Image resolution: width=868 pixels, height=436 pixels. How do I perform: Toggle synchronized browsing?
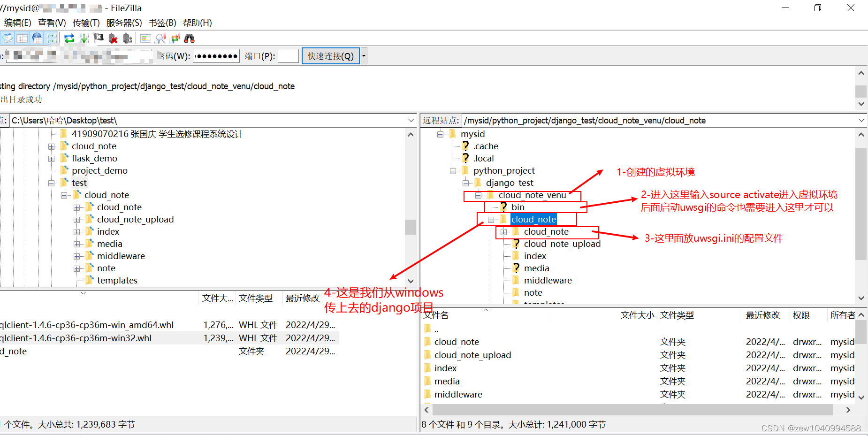coord(175,38)
